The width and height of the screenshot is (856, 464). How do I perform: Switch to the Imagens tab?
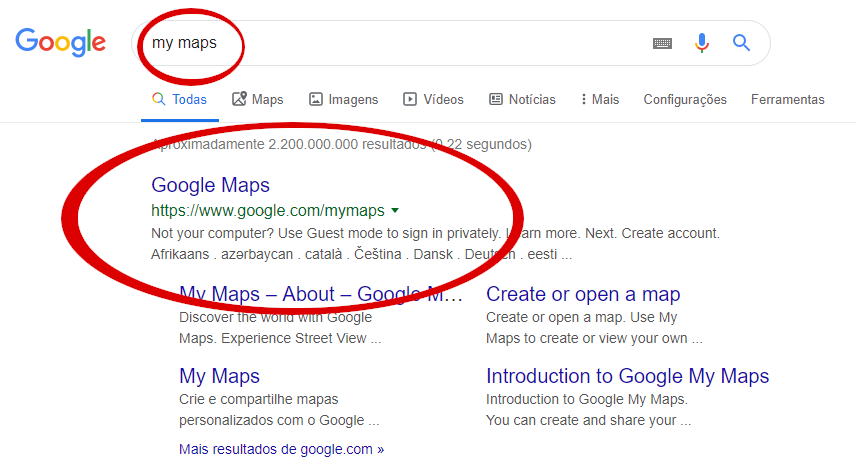343,99
